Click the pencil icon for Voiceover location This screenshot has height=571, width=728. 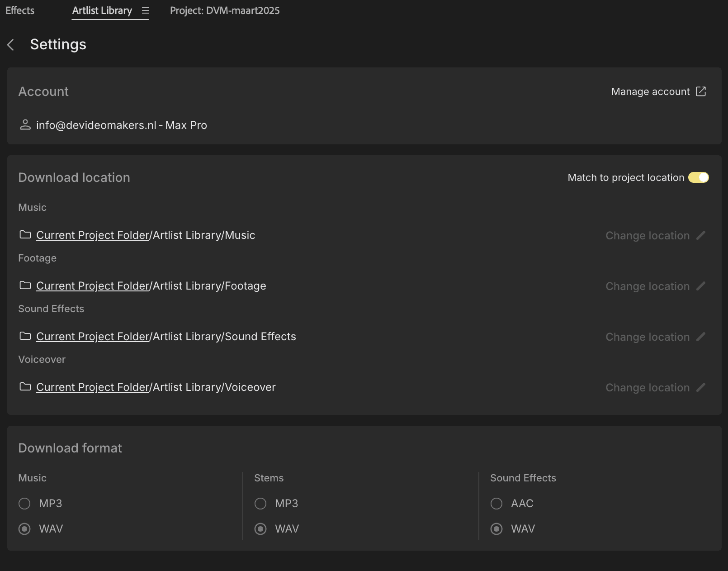coord(700,387)
